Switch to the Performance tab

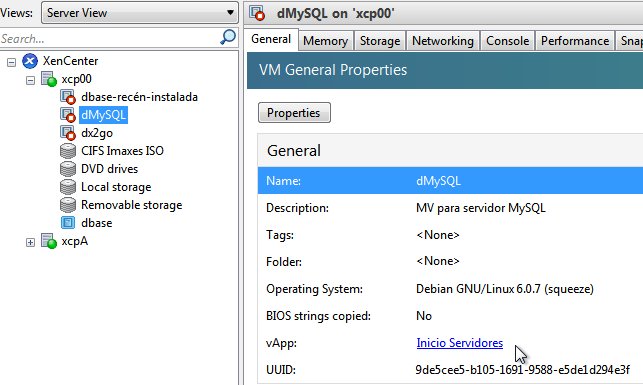575,41
